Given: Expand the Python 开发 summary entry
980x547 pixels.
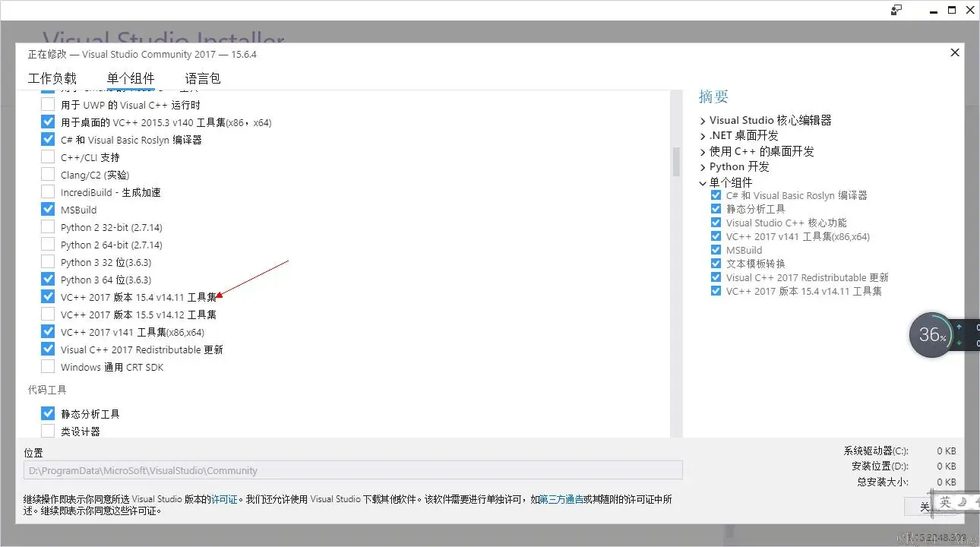Looking at the screenshot, I should [703, 167].
